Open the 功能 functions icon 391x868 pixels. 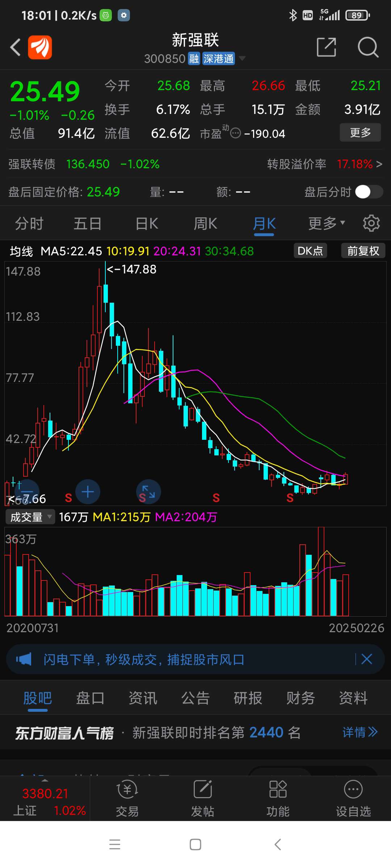pyautogui.click(x=278, y=799)
